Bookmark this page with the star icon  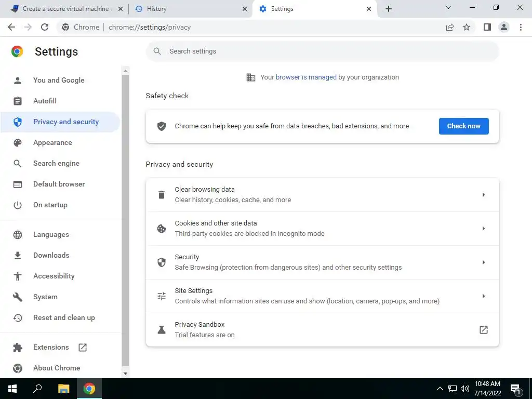467,27
